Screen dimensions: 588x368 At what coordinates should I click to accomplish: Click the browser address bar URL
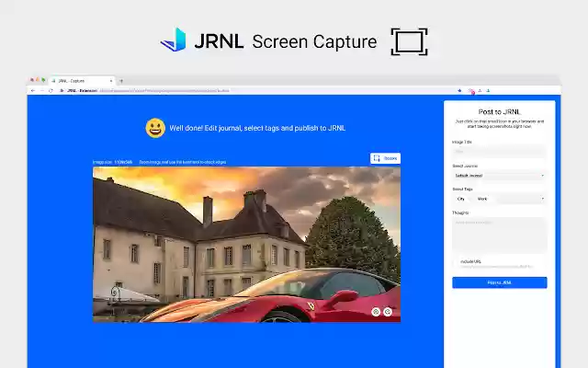coord(164,90)
